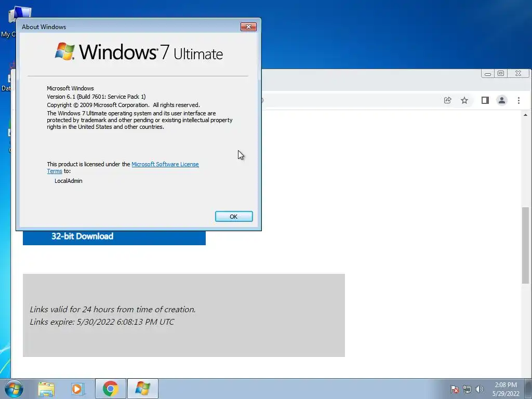Click the Chrome vertical scrollbar thumb
This screenshot has height=399, width=532.
(x=525, y=245)
